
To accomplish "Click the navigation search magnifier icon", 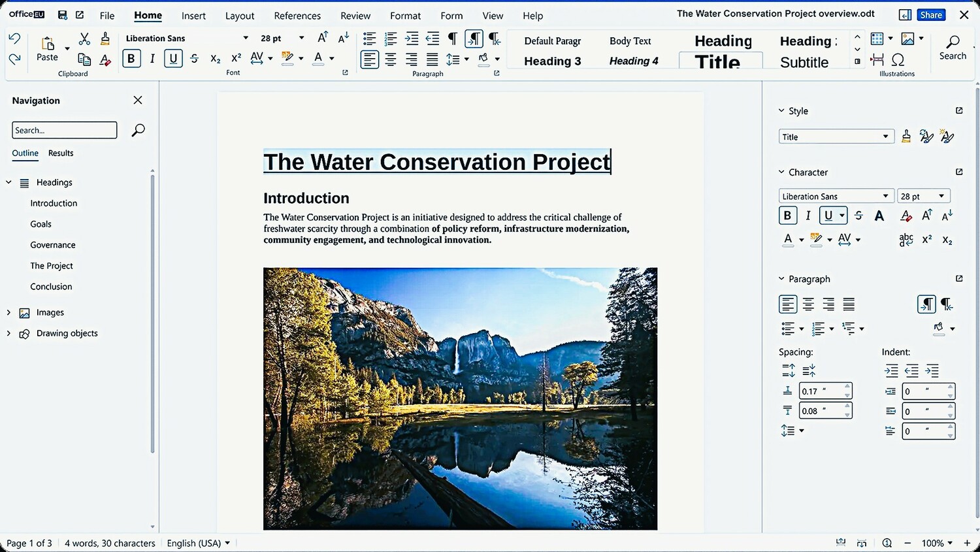I will click(x=138, y=130).
